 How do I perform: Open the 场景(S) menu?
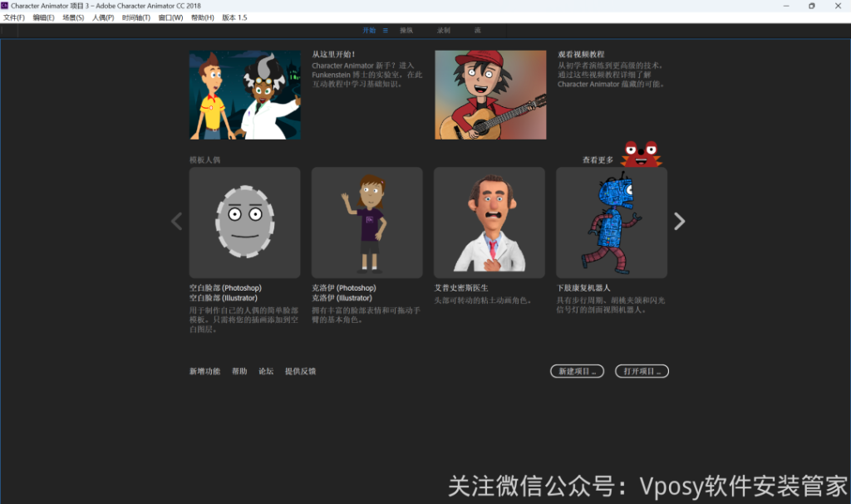[73, 18]
